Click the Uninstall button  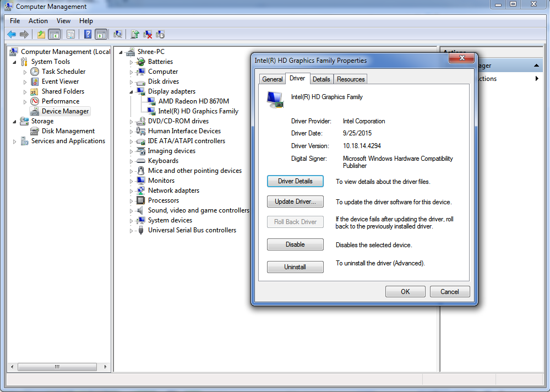tap(295, 267)
